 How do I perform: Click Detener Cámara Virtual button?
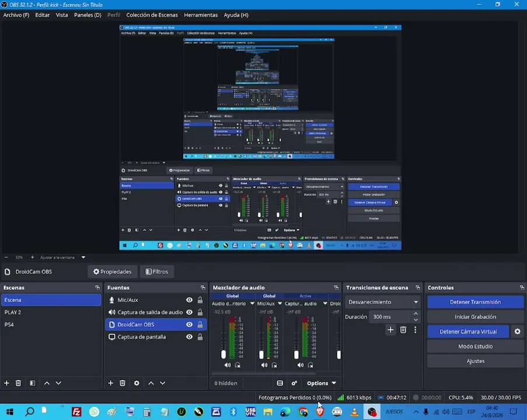[468, 332]
